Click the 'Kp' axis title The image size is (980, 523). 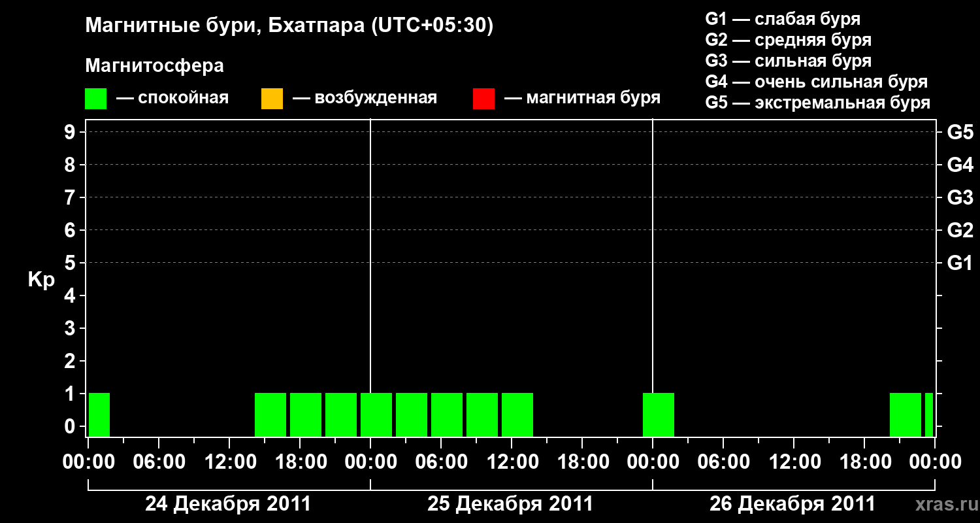[x=41, y=280]
